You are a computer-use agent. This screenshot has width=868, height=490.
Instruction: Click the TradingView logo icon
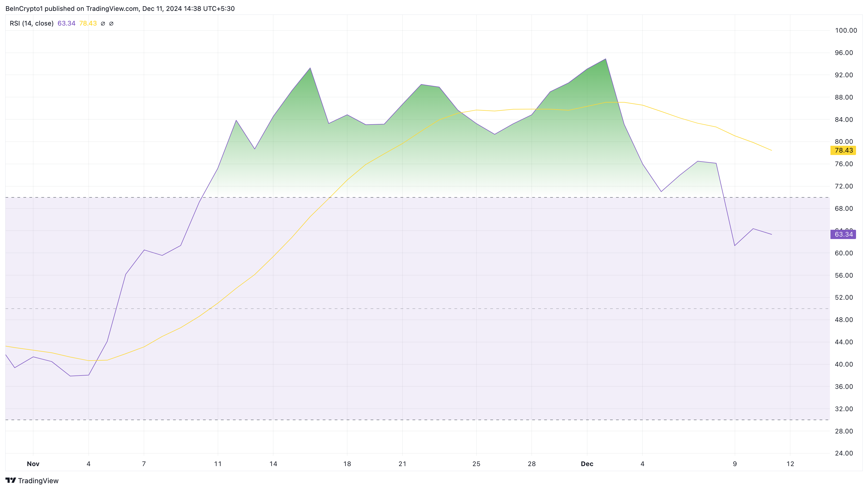click(x=10, y=480)
